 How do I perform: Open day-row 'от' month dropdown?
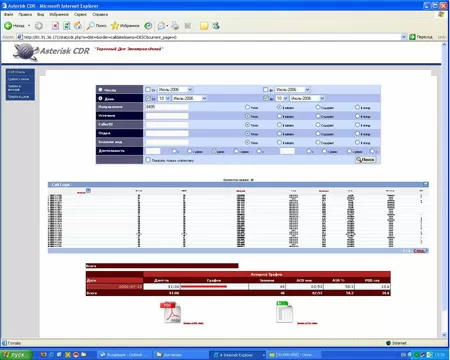[x=189, y=98]
